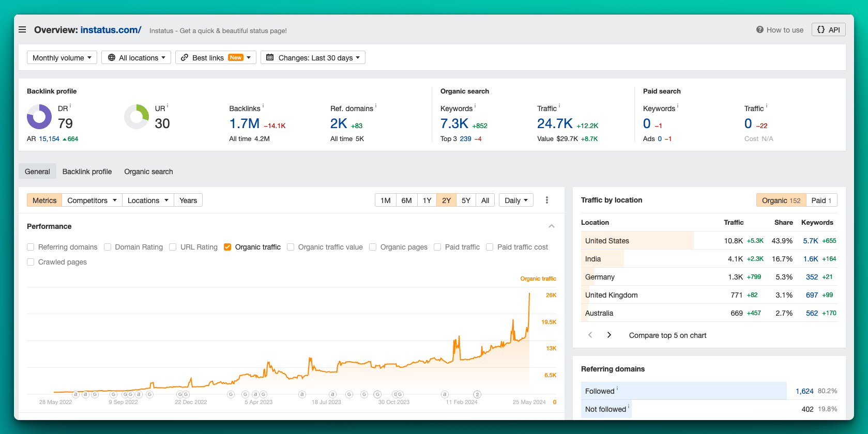This screenshot has height=434, width=868.
Task: Enable the Paid traffic cost checkbox
Action: tap(490, 247)
